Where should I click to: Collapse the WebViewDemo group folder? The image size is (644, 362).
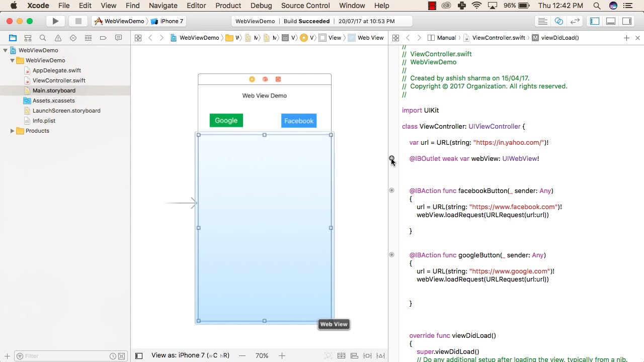click(x=12, y=60)
